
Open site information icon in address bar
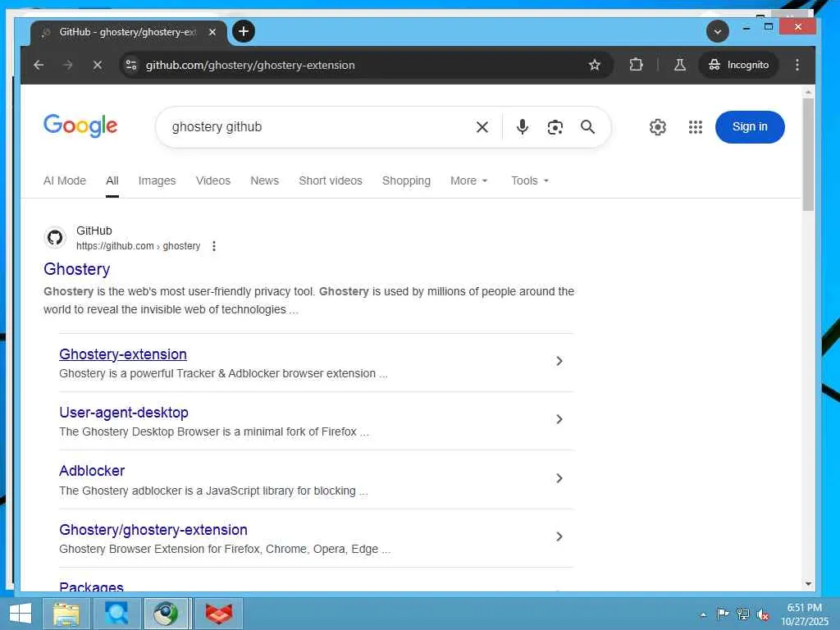(x=131, y=65)
